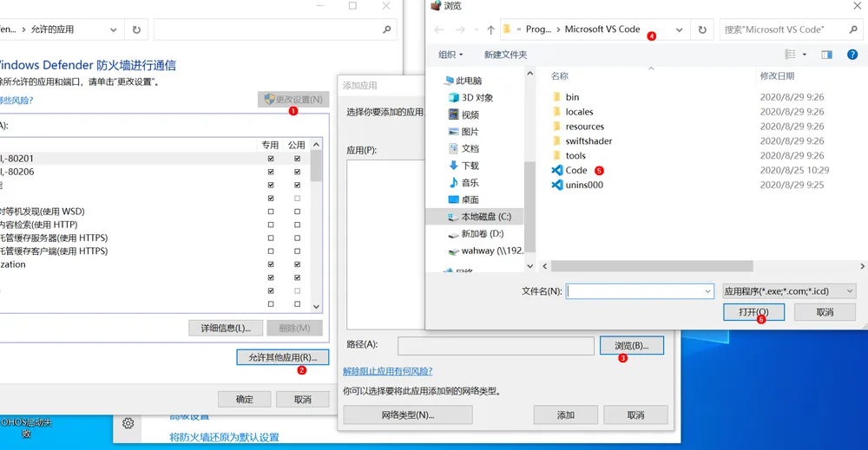This screenshot has height=450, width=868.
Task: Toggle 专用 checkbox for zation row
Action: [x=271, y=264]
